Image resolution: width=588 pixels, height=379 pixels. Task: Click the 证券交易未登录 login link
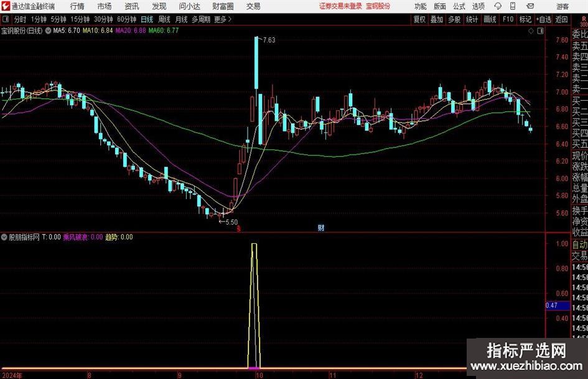tap(340, 6)
